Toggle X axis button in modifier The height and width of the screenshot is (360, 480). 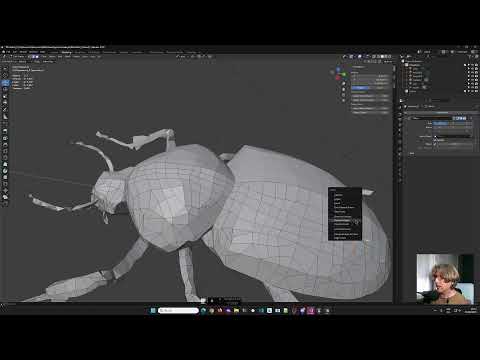coord(440,123)
